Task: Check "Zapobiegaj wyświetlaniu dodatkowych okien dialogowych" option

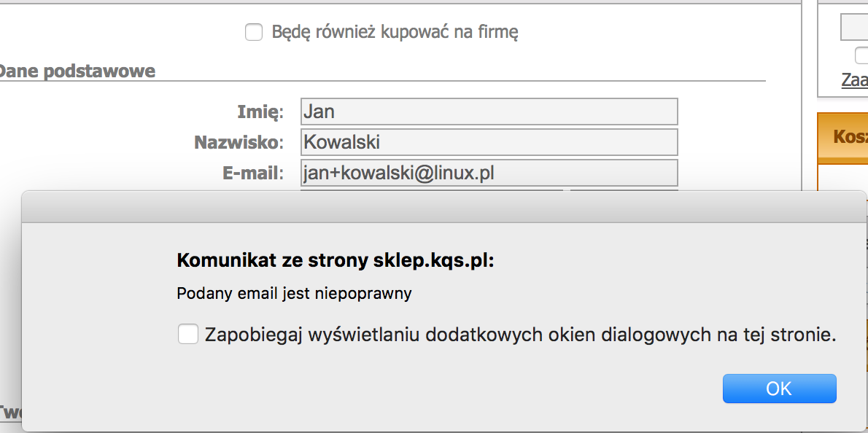Action: 188,334
